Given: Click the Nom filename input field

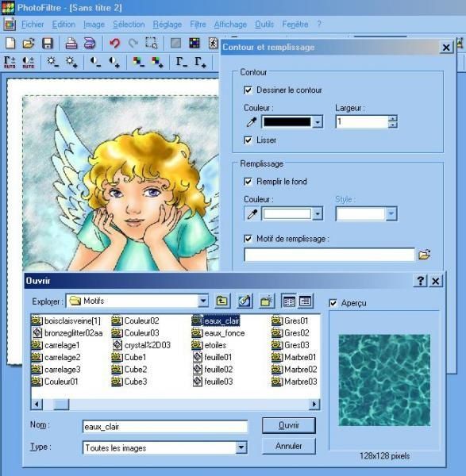Looking at the screenshot, I should (165, 427).
